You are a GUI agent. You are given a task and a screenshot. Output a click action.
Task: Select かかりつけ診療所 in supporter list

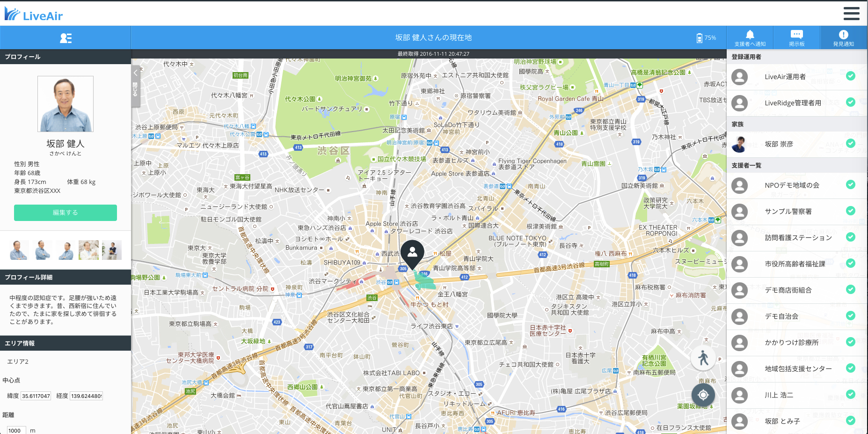pos(797,343)
